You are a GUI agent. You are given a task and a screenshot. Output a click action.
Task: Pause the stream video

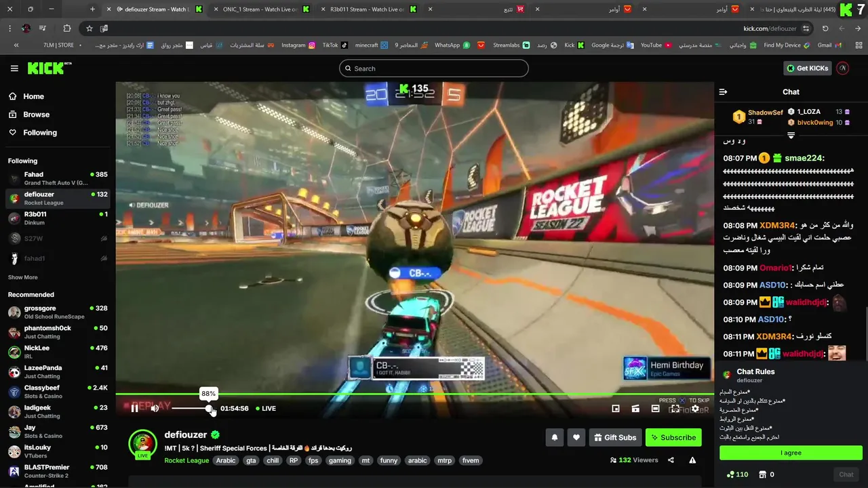click(134, 408)
